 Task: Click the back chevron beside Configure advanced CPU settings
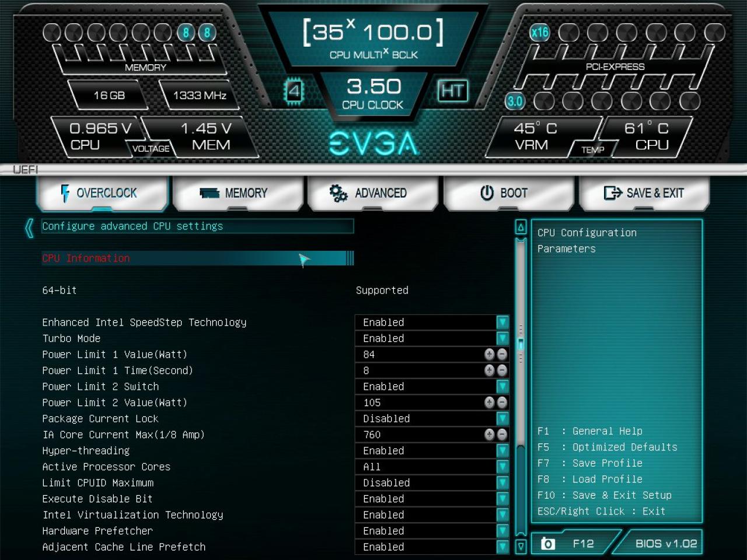pos(29,227)
